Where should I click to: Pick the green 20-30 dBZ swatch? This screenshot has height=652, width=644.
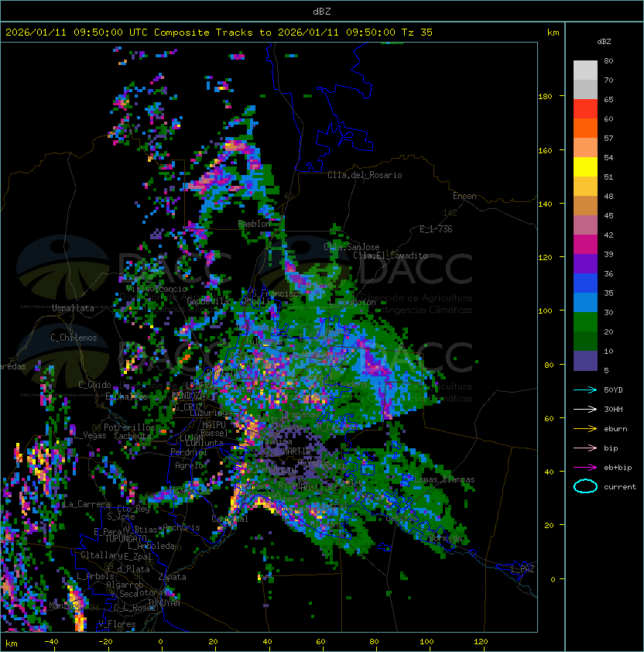[585, 322]
